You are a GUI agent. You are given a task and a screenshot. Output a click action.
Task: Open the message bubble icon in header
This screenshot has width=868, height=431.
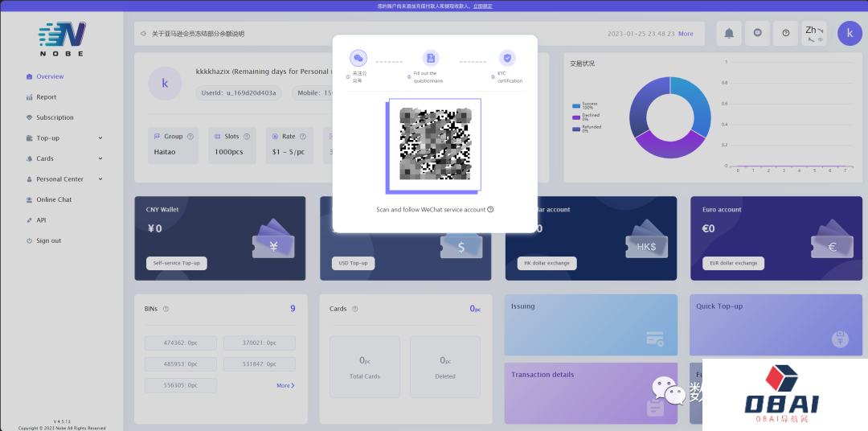757,33
